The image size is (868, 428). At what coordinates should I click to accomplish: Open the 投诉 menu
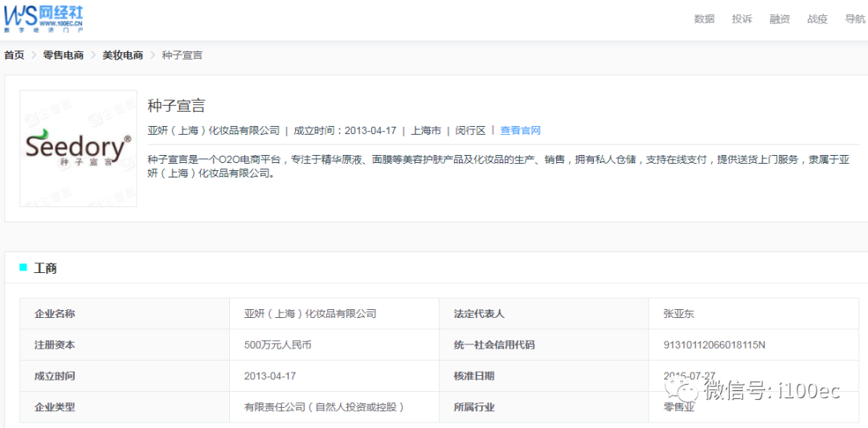742,18
